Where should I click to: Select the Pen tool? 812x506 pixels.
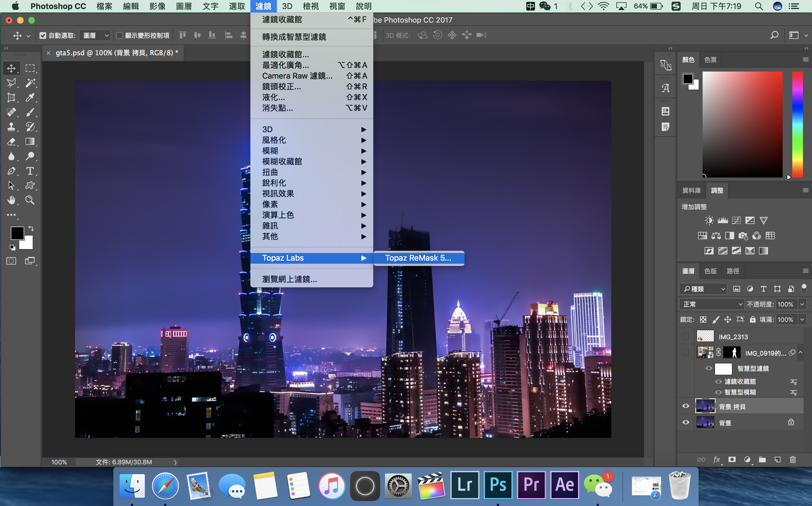(x=11, y=171)
